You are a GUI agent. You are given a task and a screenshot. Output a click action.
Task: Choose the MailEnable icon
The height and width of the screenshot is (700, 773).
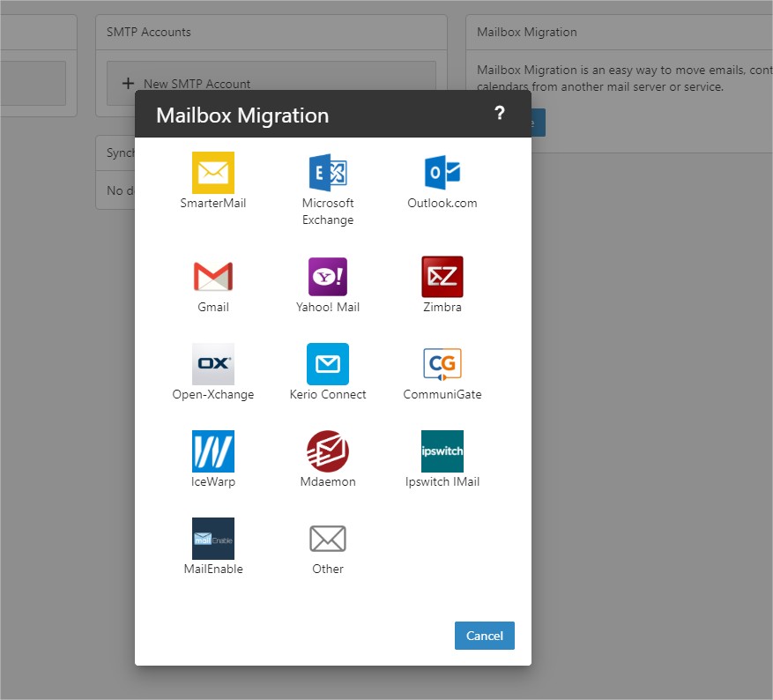(x=213, y=539)
